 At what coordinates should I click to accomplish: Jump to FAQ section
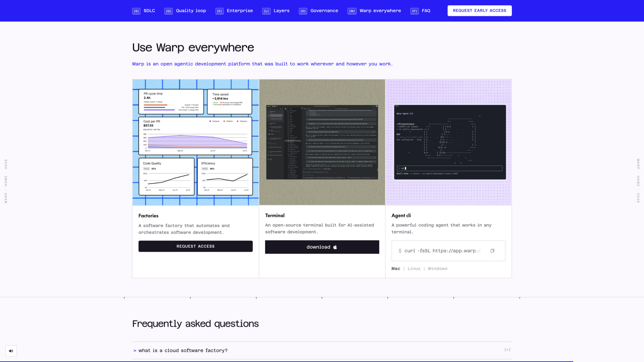(426, 11)
